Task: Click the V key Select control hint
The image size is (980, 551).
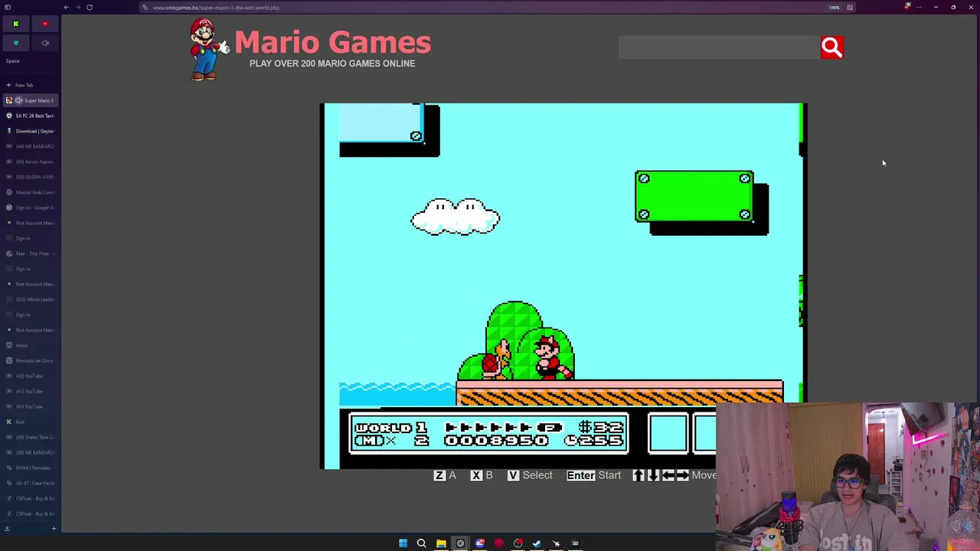Action: coord(530,475)
